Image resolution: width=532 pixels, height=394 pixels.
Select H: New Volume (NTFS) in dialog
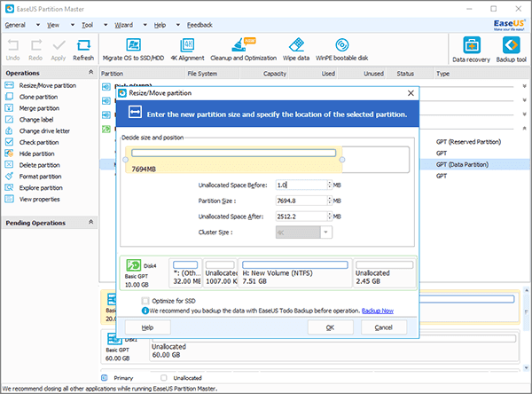295,273
